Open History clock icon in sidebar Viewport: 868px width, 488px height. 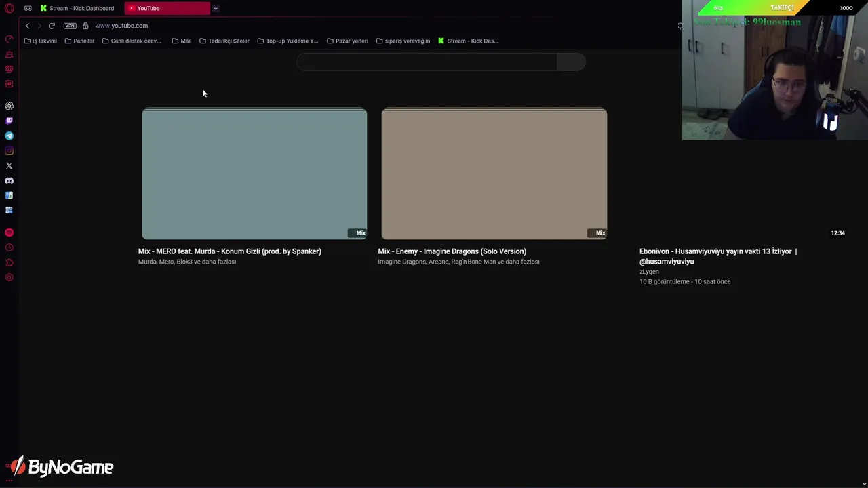click(x=9, y=247)
